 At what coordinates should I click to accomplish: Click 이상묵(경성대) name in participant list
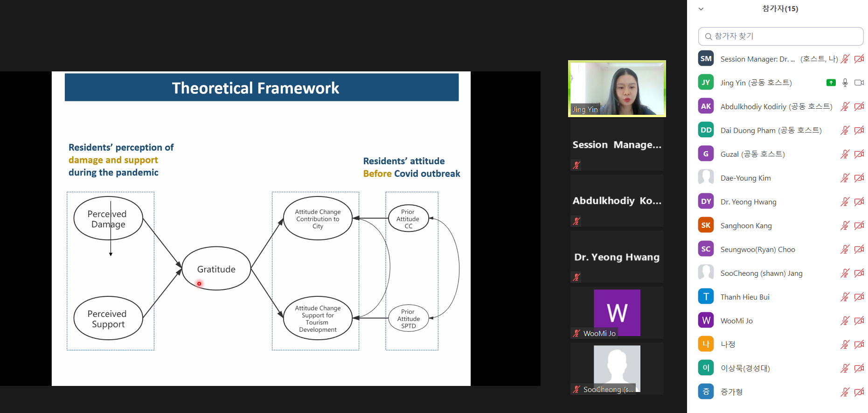coord(745,368)
